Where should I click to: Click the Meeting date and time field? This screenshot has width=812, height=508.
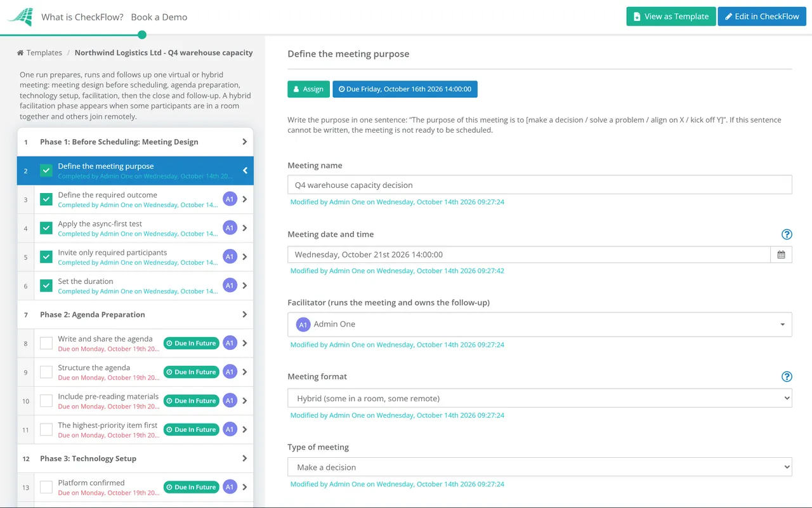coord(529,255)
